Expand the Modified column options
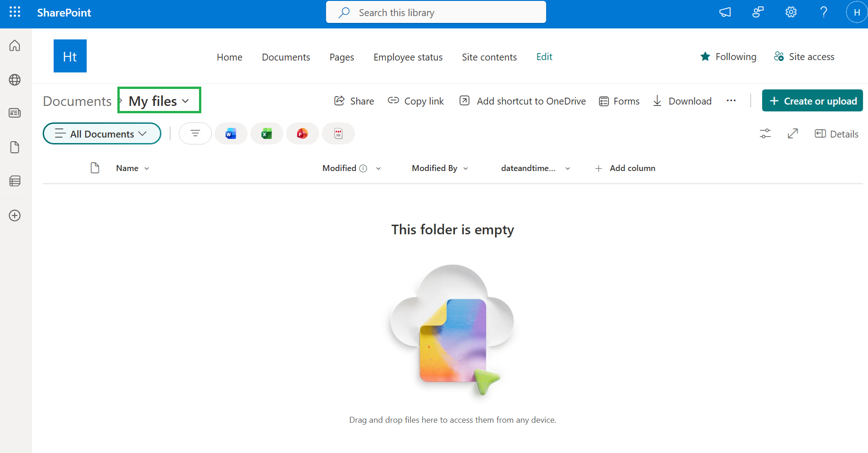Image resolution: width=868 pixels, height=453 pixels. click(x=378, y=169)
